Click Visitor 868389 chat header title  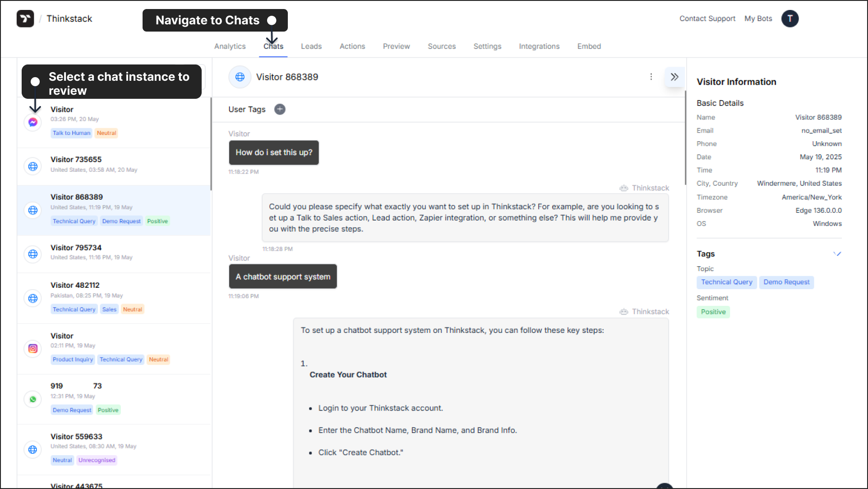(x=287, y=77)
